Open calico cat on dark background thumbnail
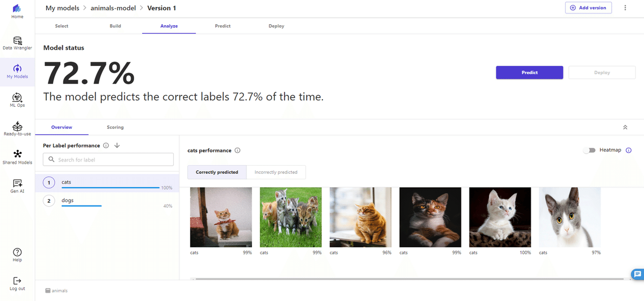This screenshot has height=301, width=644. coord(430,217)
